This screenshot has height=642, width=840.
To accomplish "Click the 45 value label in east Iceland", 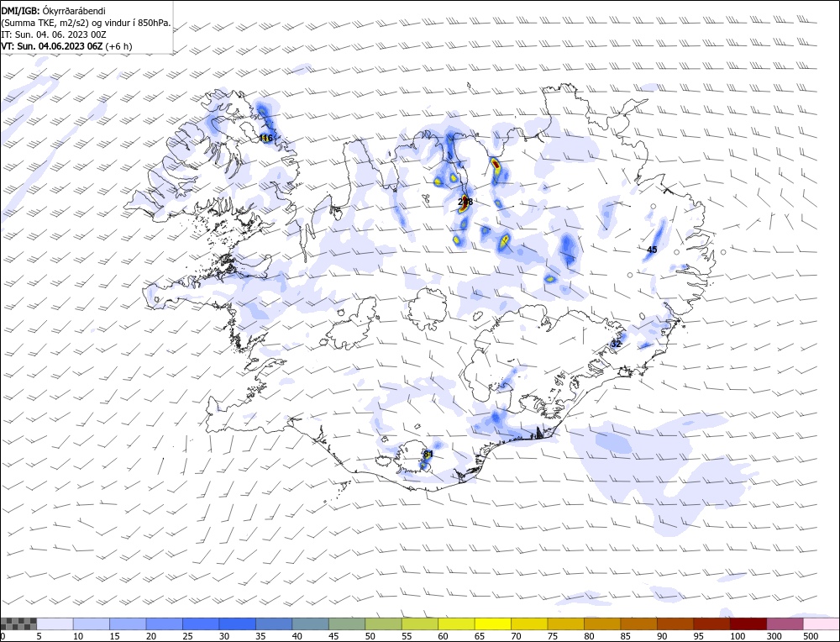I will point(652,250).
